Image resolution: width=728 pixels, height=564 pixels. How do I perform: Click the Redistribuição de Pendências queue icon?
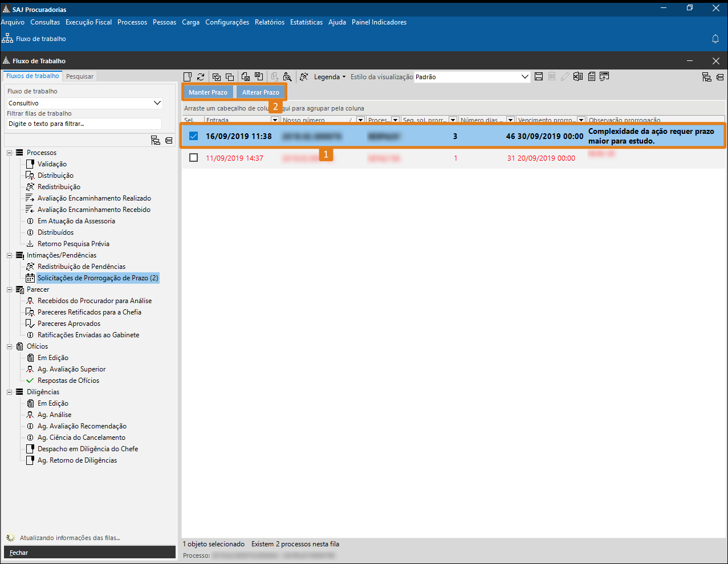point(30,267)
